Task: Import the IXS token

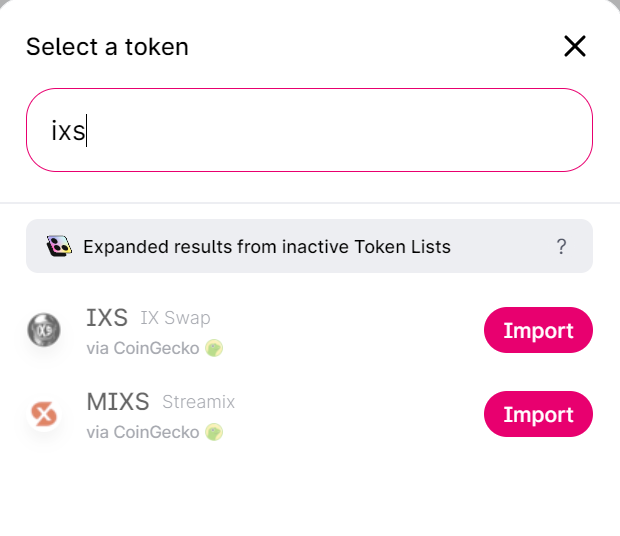Action: click(x=538, y=330)
